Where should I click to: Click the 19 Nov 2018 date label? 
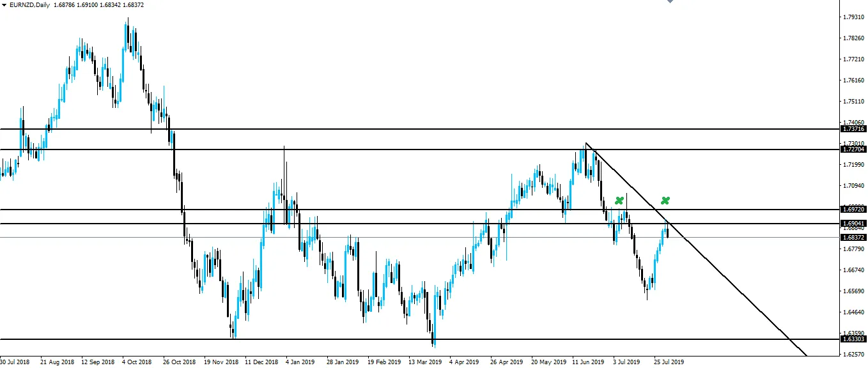pyautogui.click(x=220, y=362)
